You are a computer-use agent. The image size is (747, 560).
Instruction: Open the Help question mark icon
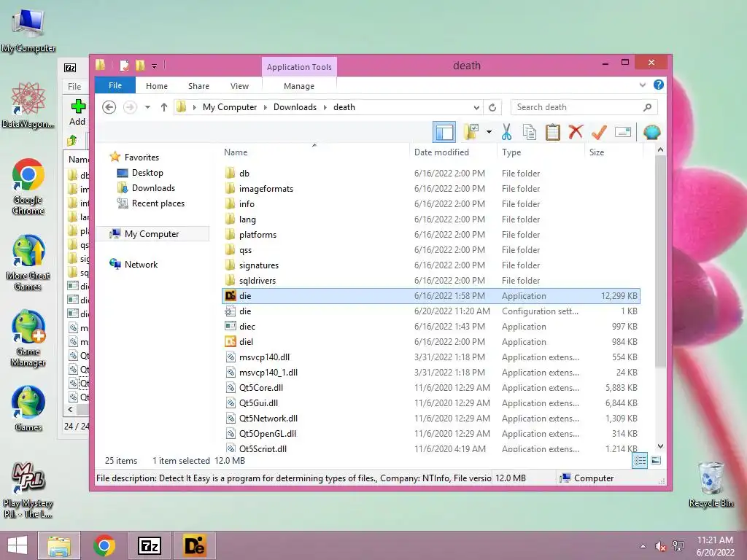pos(659,85)
